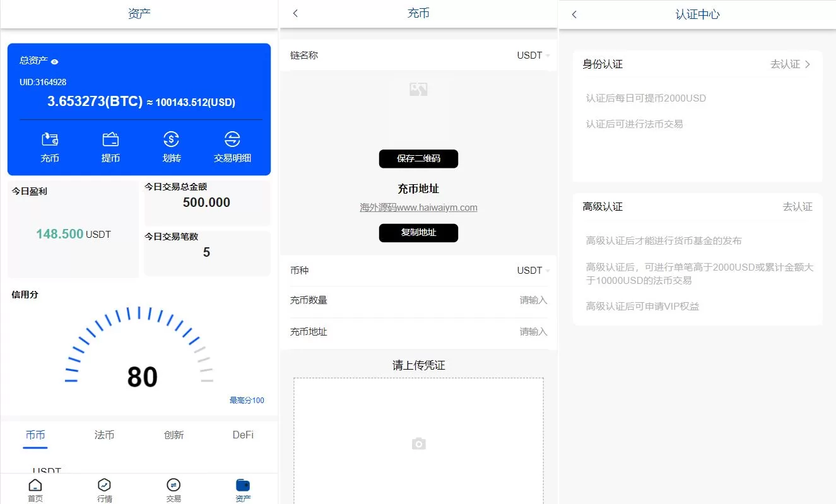Click 高级认证后才能进行货币基金的发布 text
Screen dimensions: 836x504
click(x=664, y=241)
